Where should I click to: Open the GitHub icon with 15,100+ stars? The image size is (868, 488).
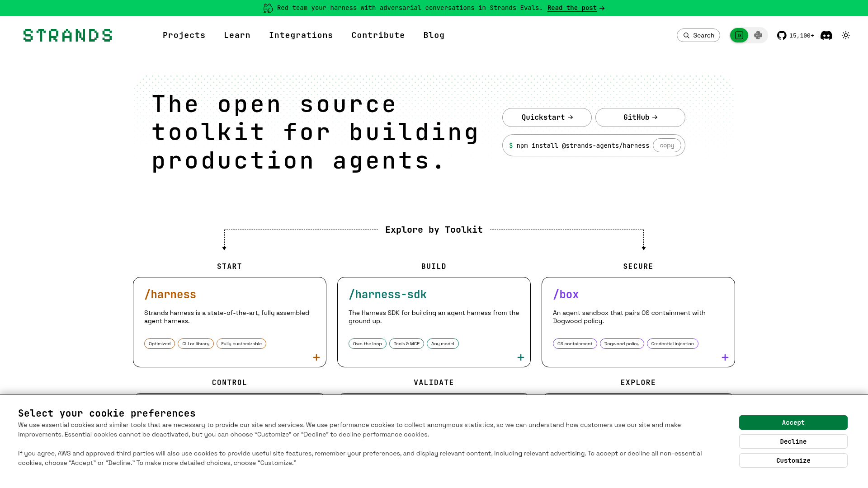(795, 35)
